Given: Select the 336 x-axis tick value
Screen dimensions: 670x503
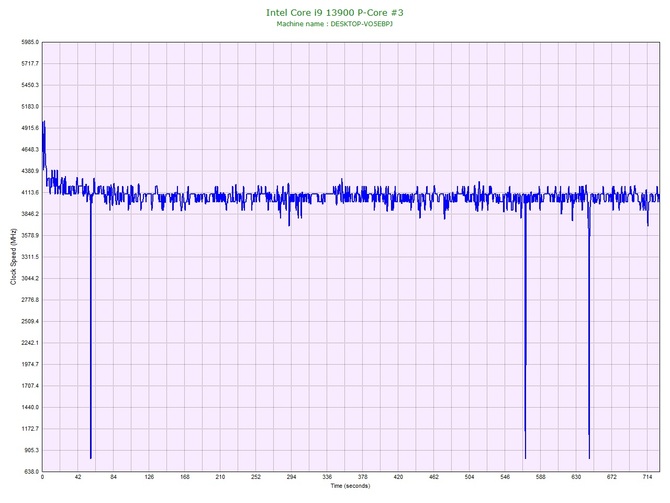Looking at the screenshot, I should (x=327, y=477).
